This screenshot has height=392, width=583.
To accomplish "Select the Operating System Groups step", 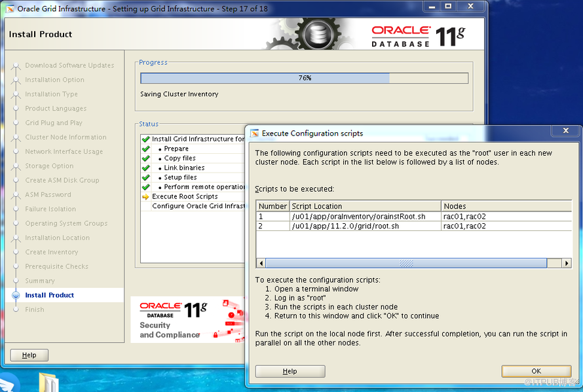I will [66, 223].
